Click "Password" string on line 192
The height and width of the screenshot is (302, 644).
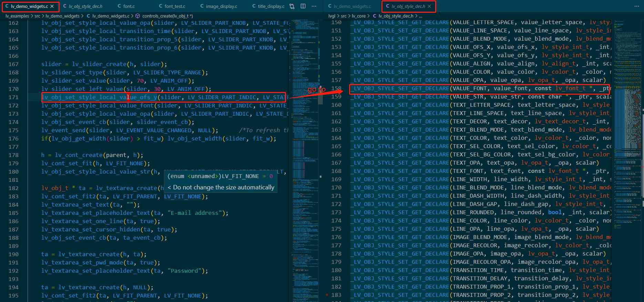point(184,271)
